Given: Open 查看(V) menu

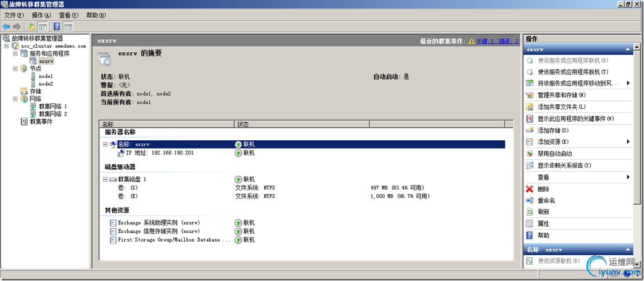Looking at the screenshot, I should [68, 15].
